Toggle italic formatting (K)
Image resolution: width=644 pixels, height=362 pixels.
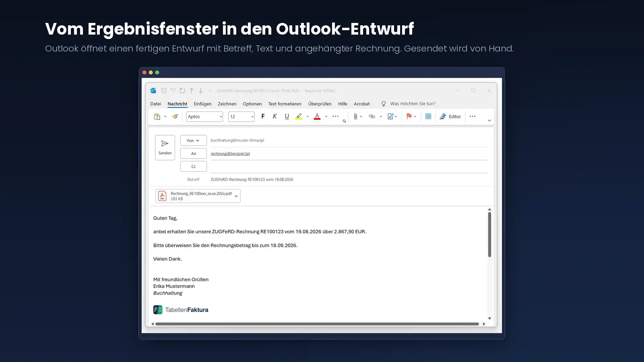point(275,116)
